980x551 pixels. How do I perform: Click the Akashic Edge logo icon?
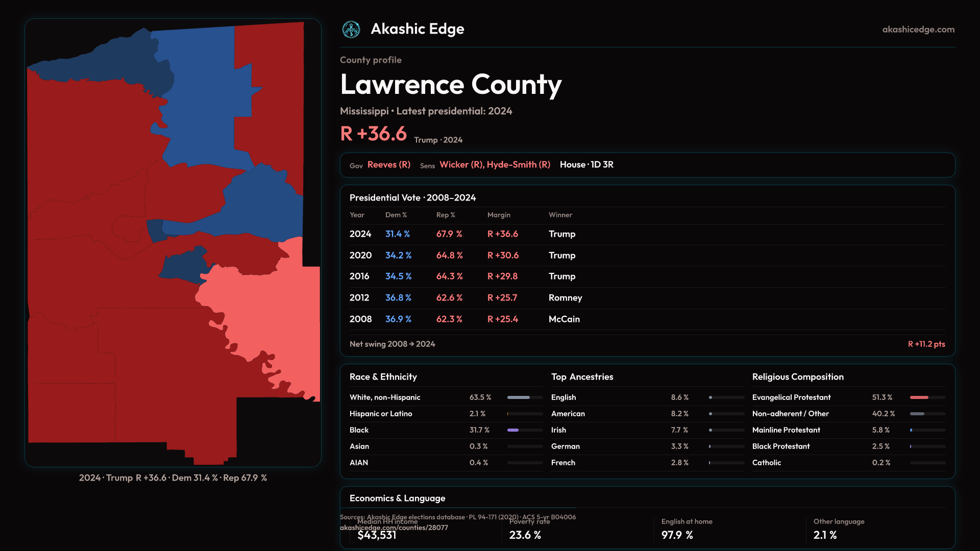click(351, 30)
